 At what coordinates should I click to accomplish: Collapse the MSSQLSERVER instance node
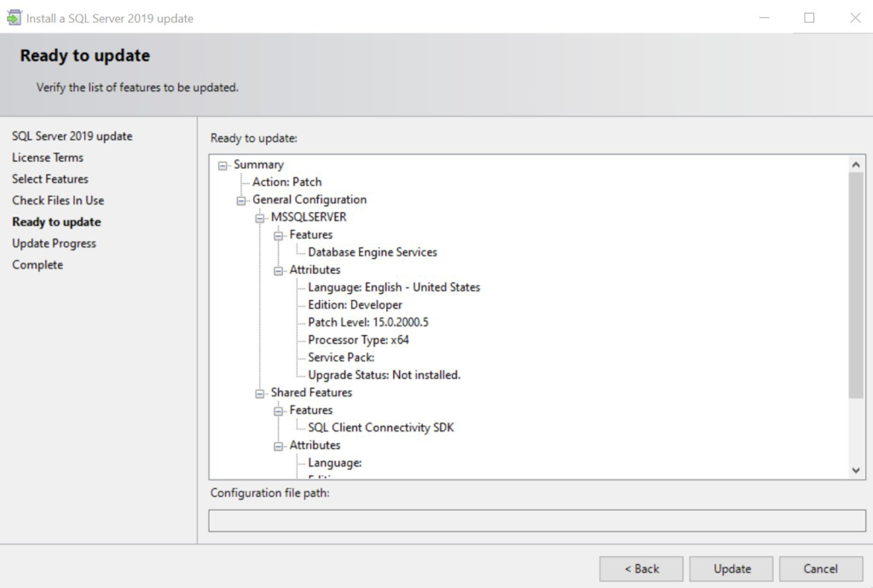click(x=260, y=218)
